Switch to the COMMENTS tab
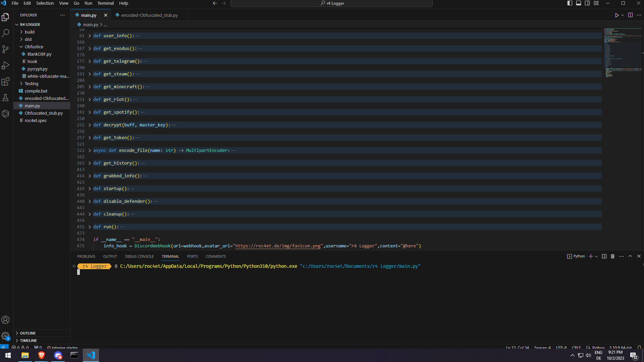The height and width of the screenshot is (362, 644). pos(216,256)
